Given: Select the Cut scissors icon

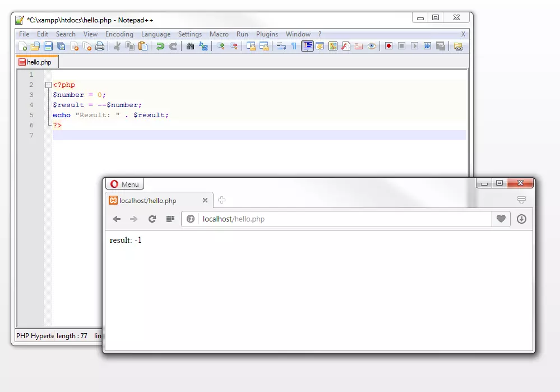Looking at the screenshot, I should (116, 46).
